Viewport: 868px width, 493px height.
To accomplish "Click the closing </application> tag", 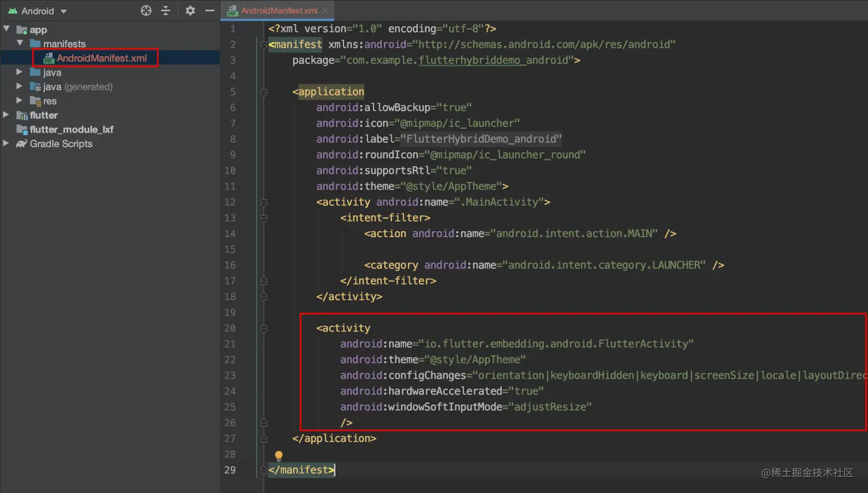I will click(334, 438).
